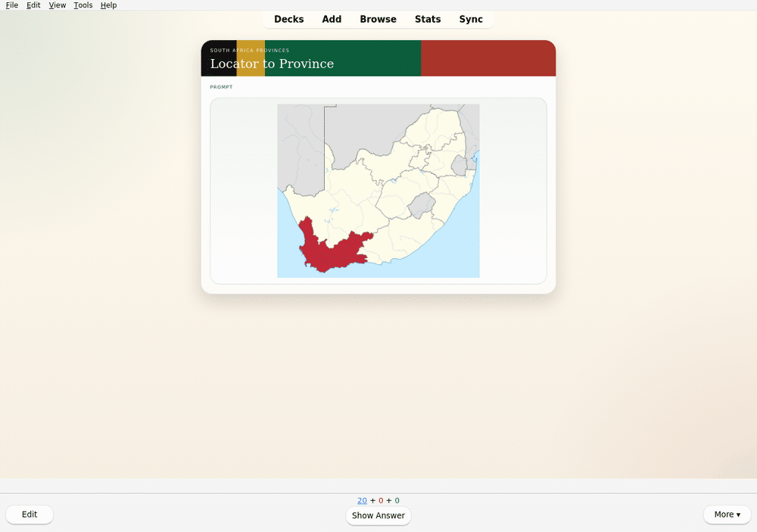Click the new cards count 20
This screenshot has width=757, height=532.
(362, 501)
